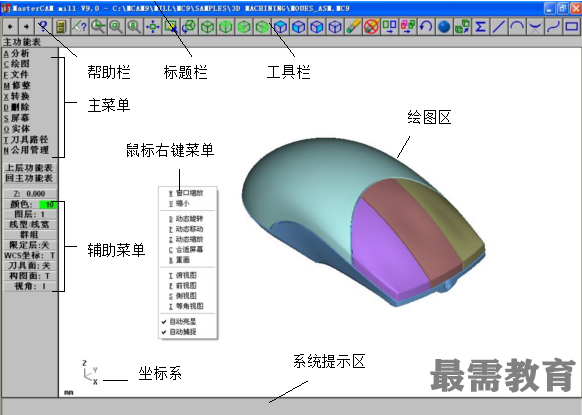This screenshot has height=415, width=582.
Task: Choose 窗口缩放 from the right-click menu
Action: pyautogui.click(x=187, y=193)
